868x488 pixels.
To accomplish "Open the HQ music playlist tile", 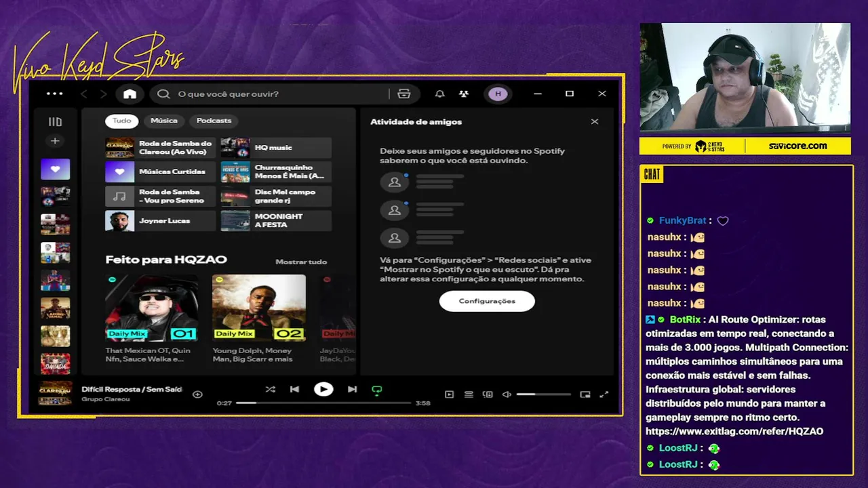I will 276,148.
